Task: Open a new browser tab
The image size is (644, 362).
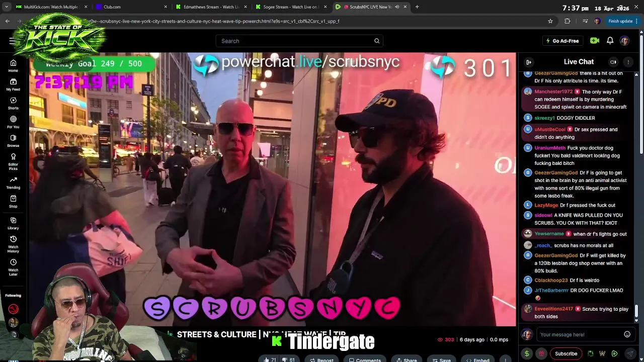Action: 417,7
